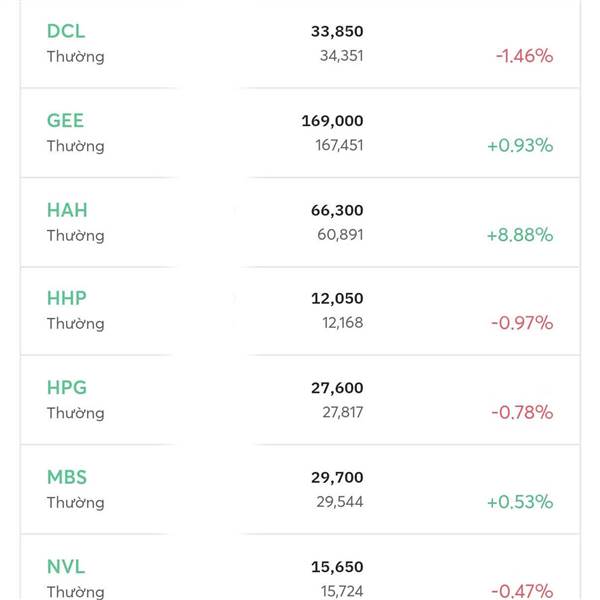Image resolution: width=600 pixels, height=600 pixels.
Task: Tap the +0.53% change for MBS
Action: (x=519, y=501)
